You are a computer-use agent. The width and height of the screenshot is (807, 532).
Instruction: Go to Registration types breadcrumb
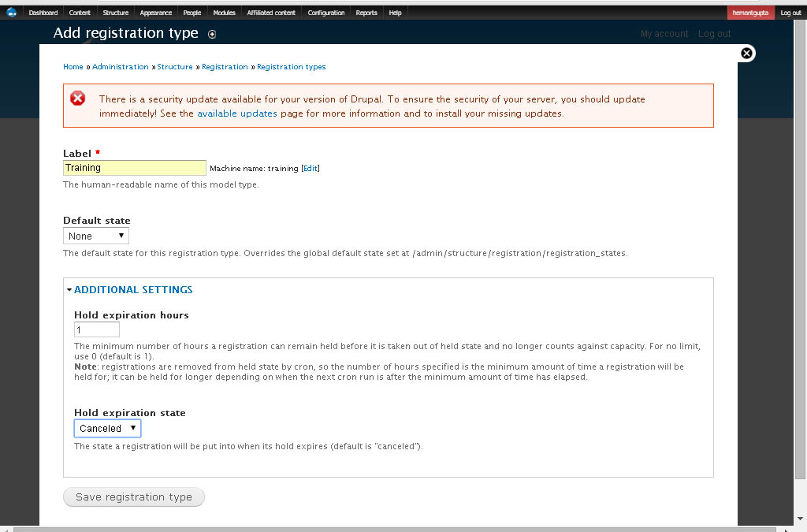click(292, 67)
